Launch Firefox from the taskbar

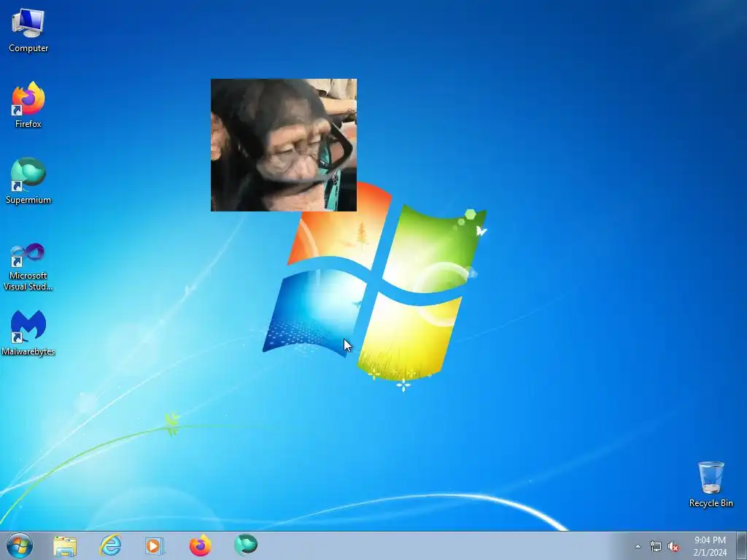point(200,545)
